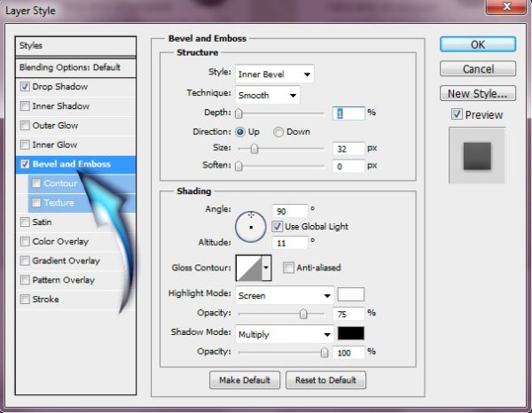Click the Size slider handle
Screen dimensions: 532x413
pos(254,149)
